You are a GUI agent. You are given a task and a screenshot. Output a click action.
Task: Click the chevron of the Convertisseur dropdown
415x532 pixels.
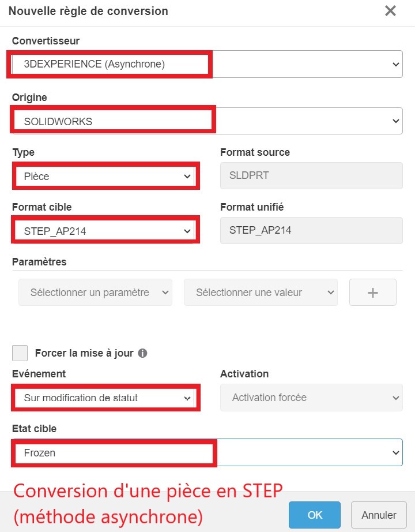click(x=395, y=64)
